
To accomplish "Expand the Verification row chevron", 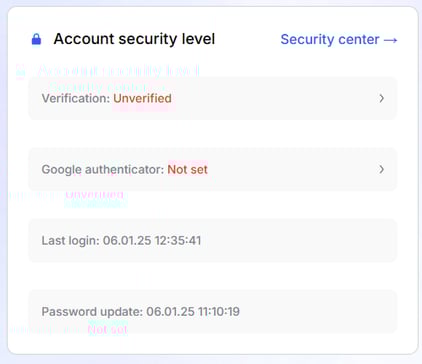I will (x=382, y=98).
